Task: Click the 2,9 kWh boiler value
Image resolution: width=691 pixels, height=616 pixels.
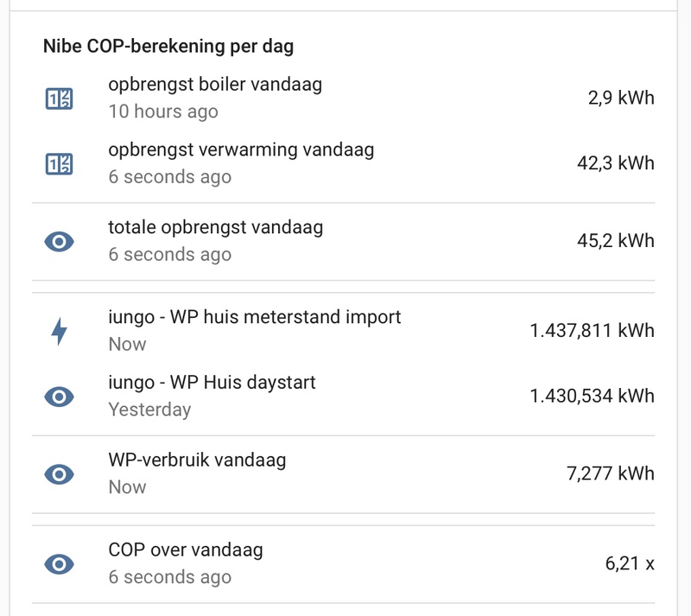Action: [619, 98]
